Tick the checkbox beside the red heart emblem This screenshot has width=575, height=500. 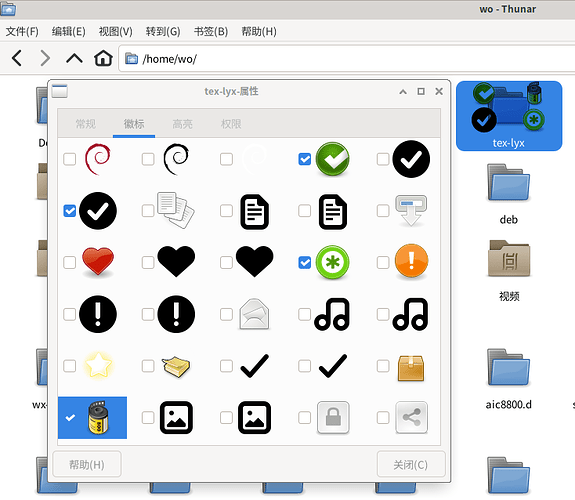click(x=69, y=262)
